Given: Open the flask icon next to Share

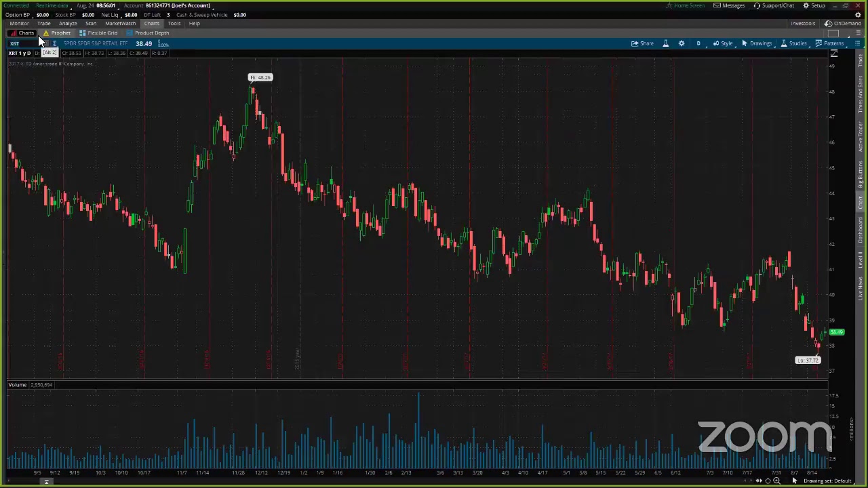Looking at the screenshot, I should coord(665,43).
